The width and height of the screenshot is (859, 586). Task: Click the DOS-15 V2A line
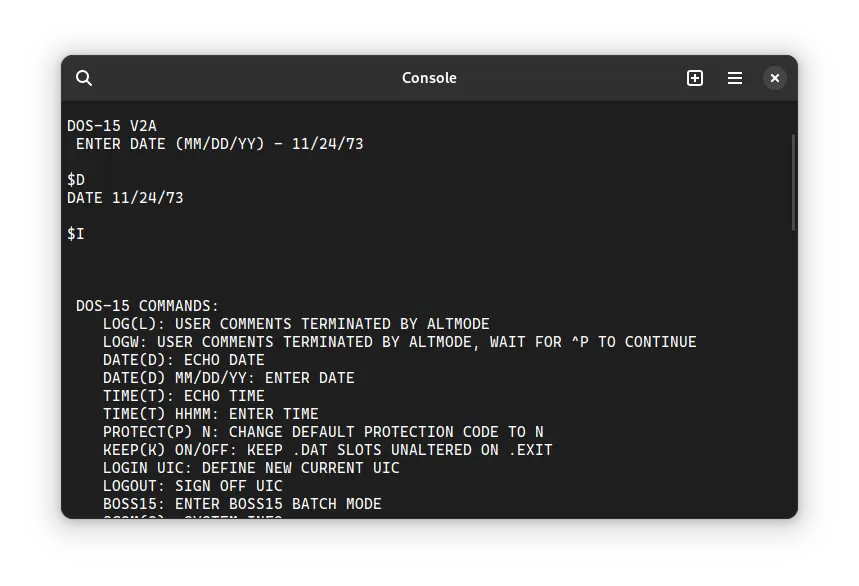[x=112, y=126]
